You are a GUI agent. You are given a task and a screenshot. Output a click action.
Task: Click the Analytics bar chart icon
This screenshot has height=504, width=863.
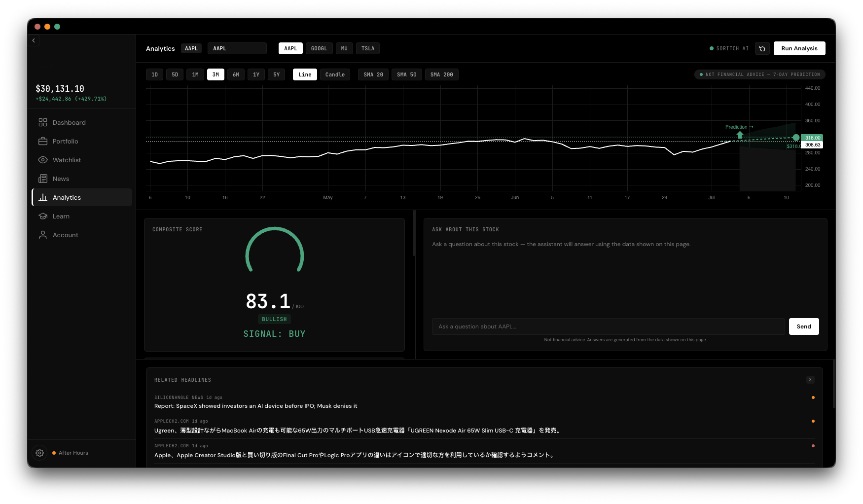click(43, 197)
